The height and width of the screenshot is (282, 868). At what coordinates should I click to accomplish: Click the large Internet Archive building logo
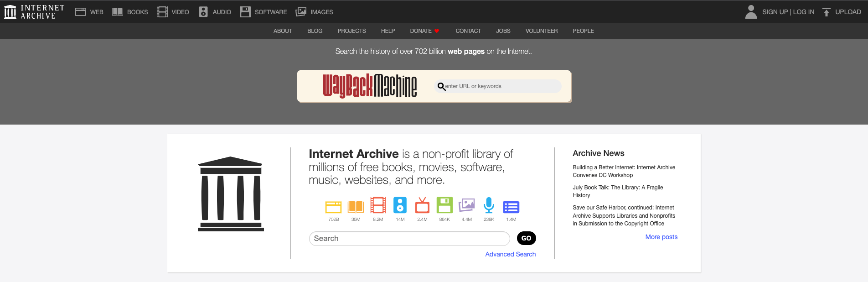click(x=231, y=194)
